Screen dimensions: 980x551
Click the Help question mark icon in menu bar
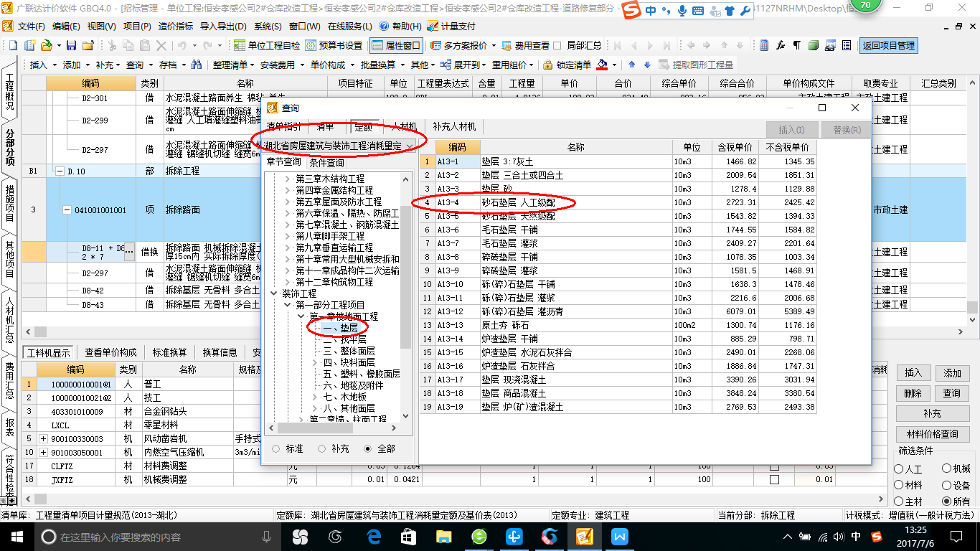pyautogui.click(x=384, y=27)
